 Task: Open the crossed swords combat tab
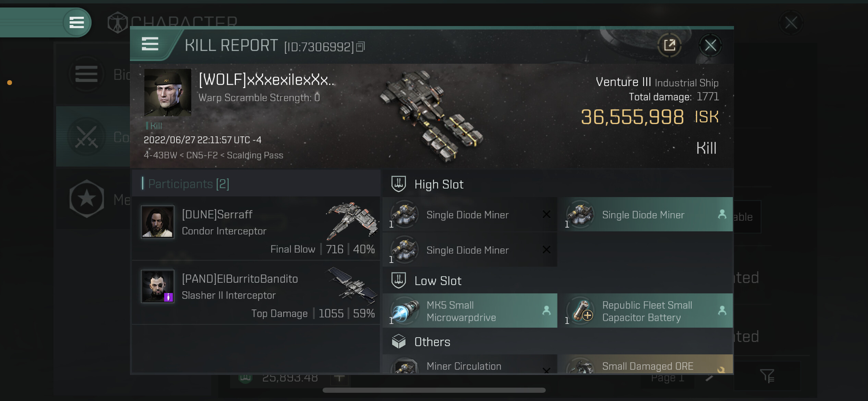pyautogui.click(x=87, y=136)
